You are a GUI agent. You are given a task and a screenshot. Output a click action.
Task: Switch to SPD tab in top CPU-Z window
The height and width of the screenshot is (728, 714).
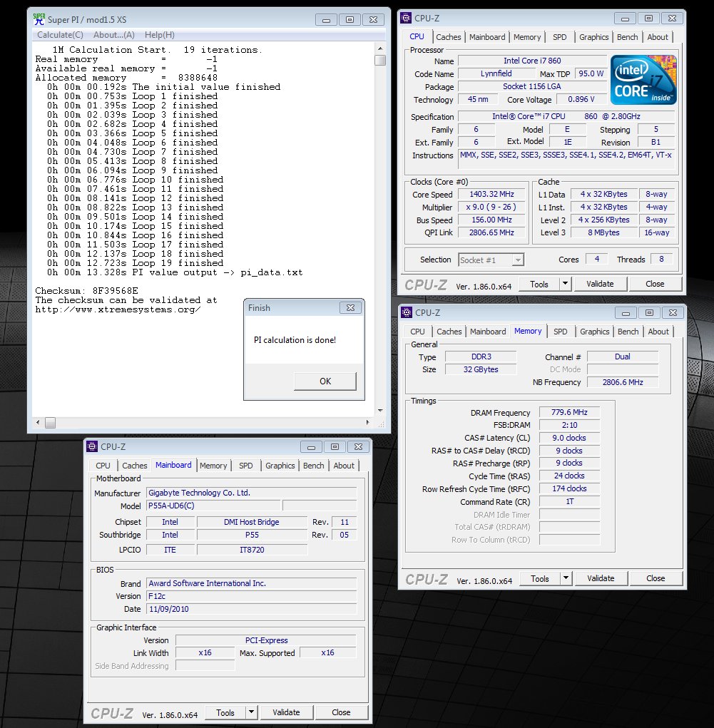coord(559,37)
